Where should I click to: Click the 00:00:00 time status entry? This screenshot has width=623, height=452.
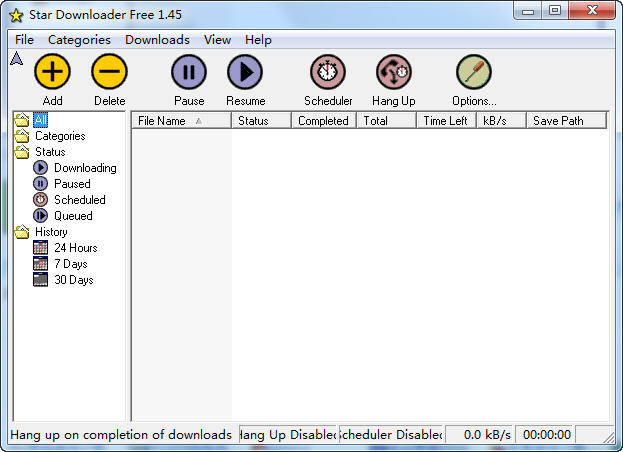coord(545,435)
